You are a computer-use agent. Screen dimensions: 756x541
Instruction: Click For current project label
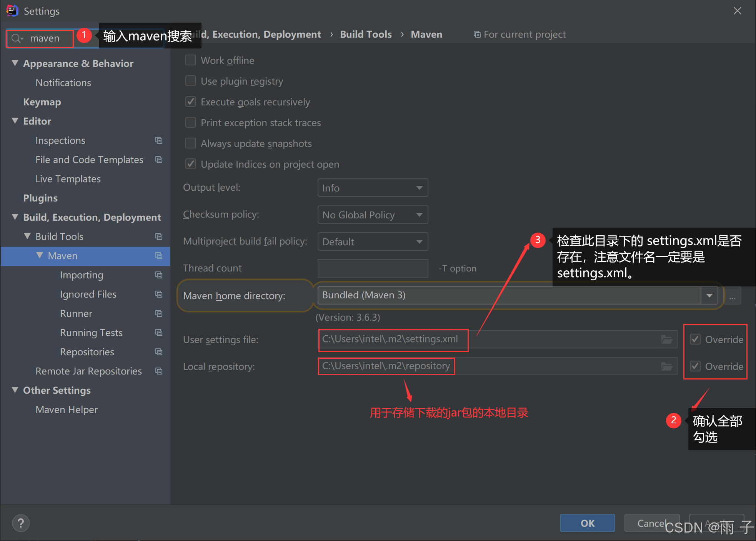(x=525, y=35)
